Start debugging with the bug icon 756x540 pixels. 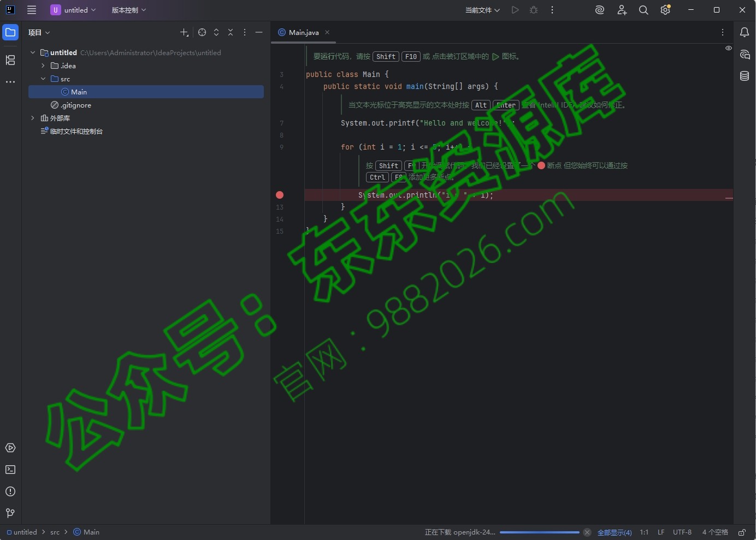(534, 10)
